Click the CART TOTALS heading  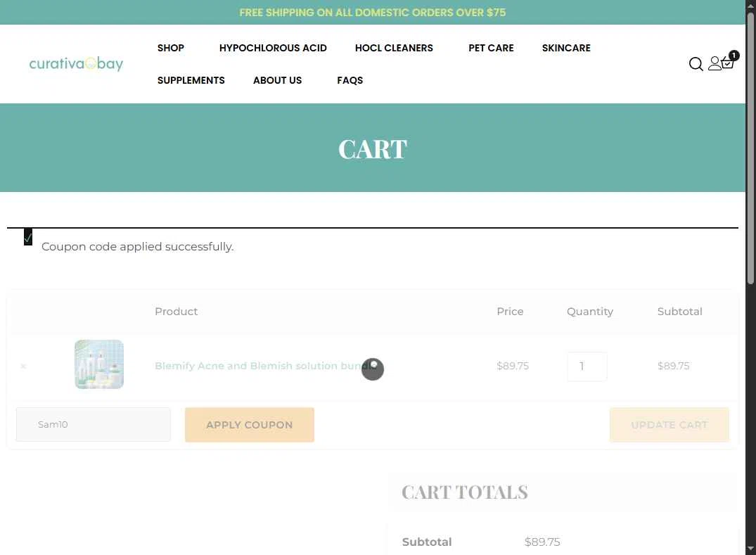click(465, 492)
